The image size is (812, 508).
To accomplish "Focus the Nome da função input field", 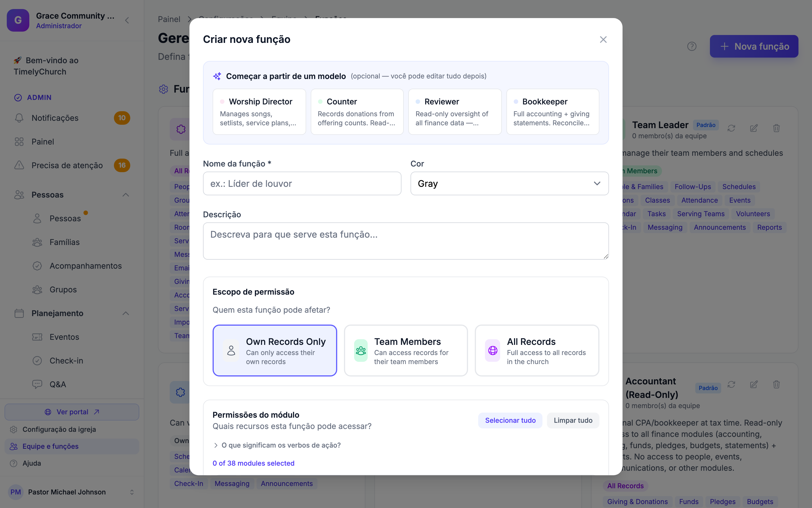I will click(302, 183).
